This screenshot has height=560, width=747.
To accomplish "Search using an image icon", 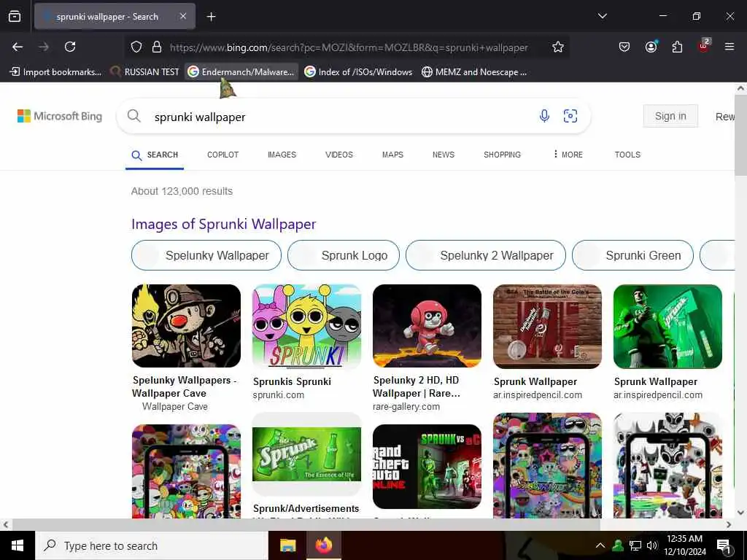I will (570, 116).
